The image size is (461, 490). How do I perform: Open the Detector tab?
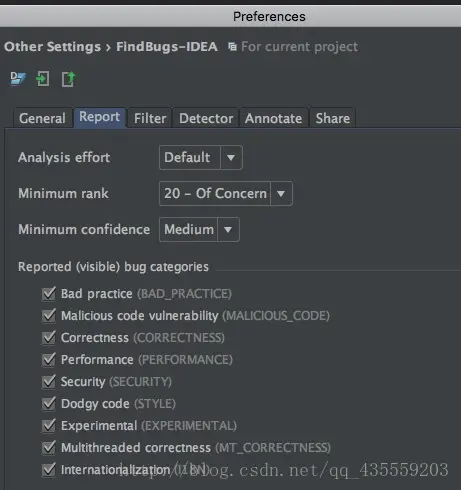[206, 118]
